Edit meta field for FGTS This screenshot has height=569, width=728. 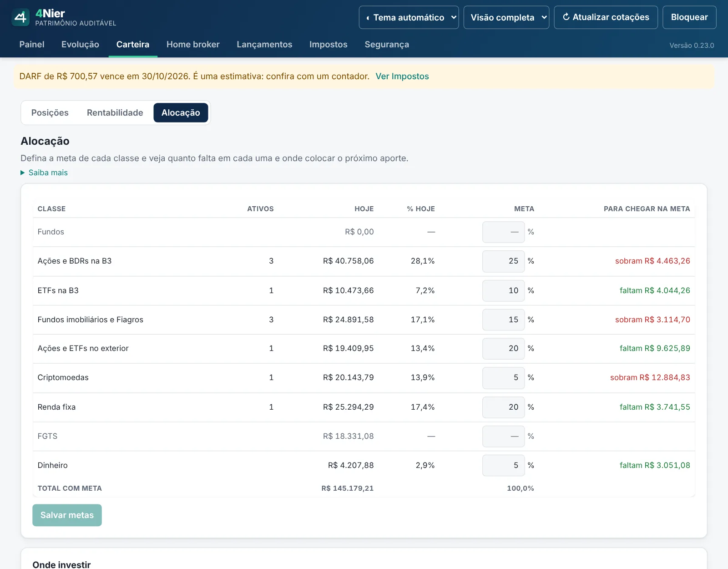click(x=503, y=437)
